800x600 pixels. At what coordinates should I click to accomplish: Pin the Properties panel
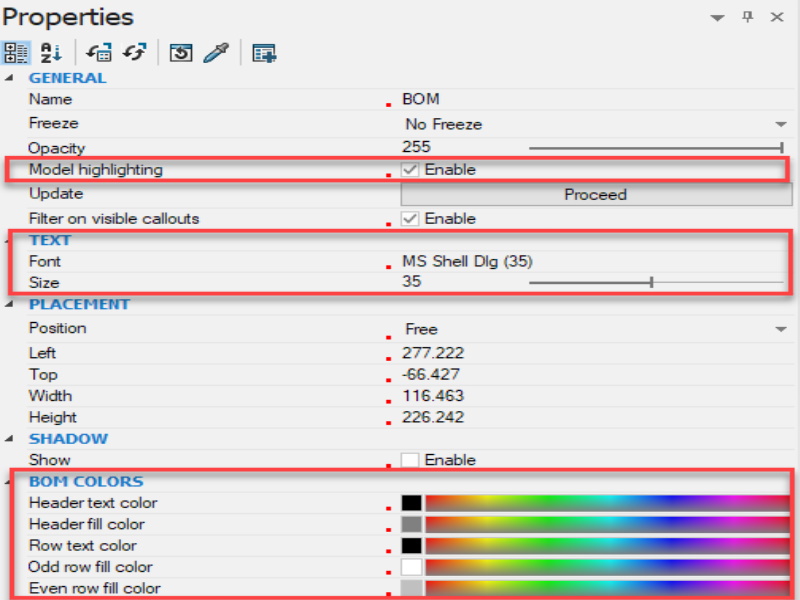[747, 17]
